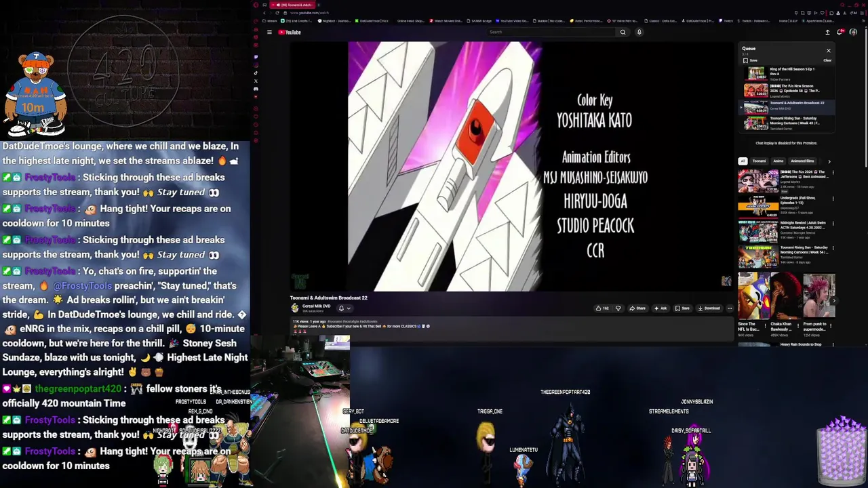868x488 pixels.
Task: Open options menu for Midnight Rewind recommendation
Action: coord(833,224)
